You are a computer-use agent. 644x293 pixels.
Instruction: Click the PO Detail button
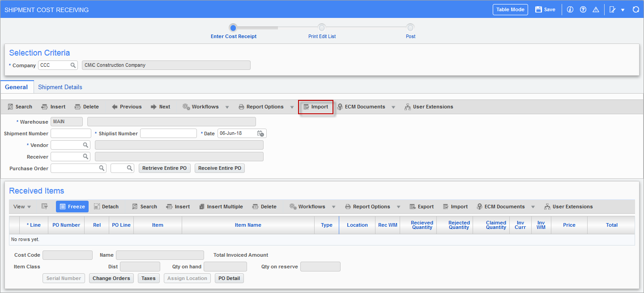[x=229, y=278]
